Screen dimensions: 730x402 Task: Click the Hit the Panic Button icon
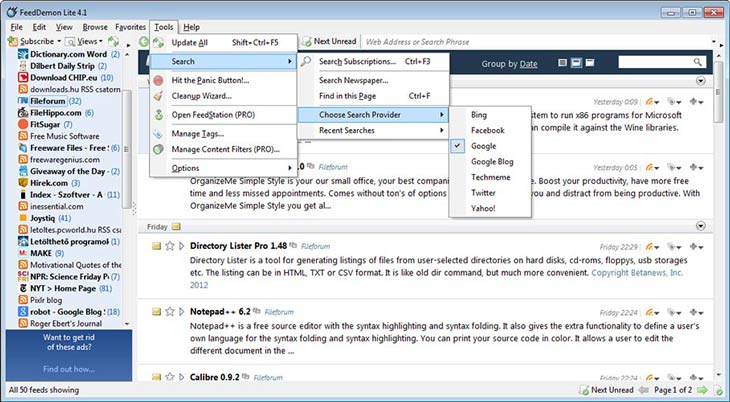(x=159, y=80)
